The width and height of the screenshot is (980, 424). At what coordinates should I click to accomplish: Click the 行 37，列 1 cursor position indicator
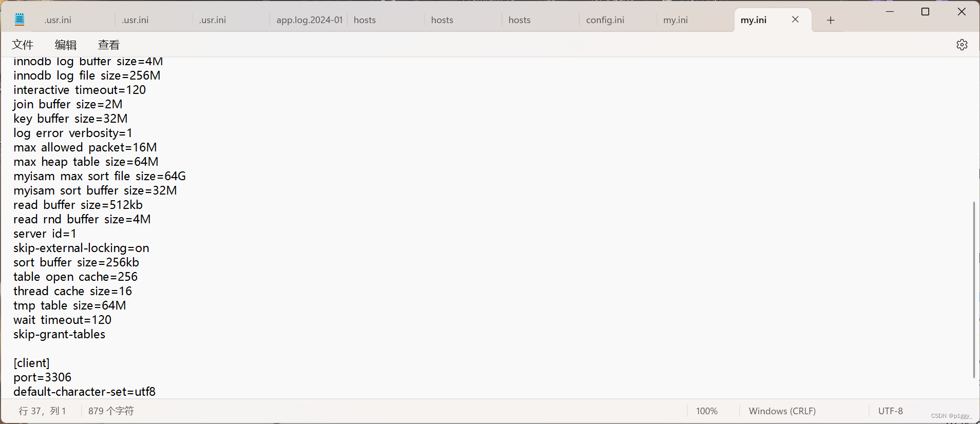click(43, 411)
